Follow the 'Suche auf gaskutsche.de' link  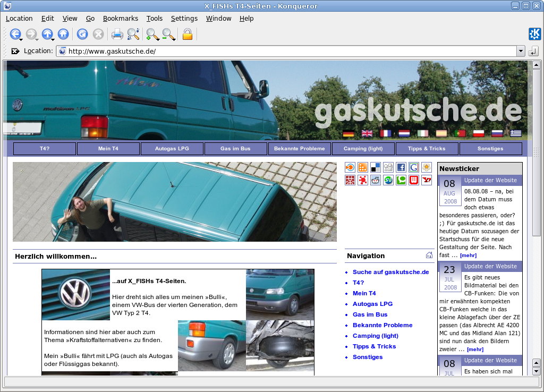coord(390,272)
